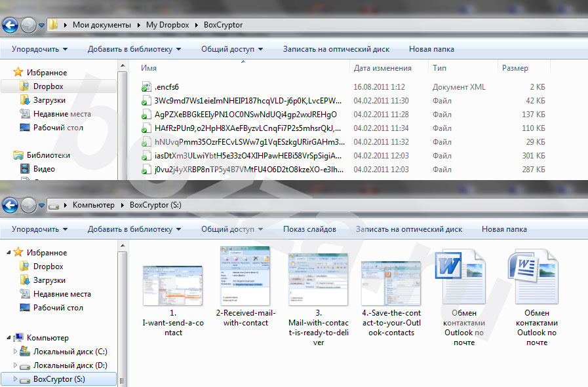Expand Локальный диск (C:) tree node
This screenshot has width=588, height=387.
point(15,352)
